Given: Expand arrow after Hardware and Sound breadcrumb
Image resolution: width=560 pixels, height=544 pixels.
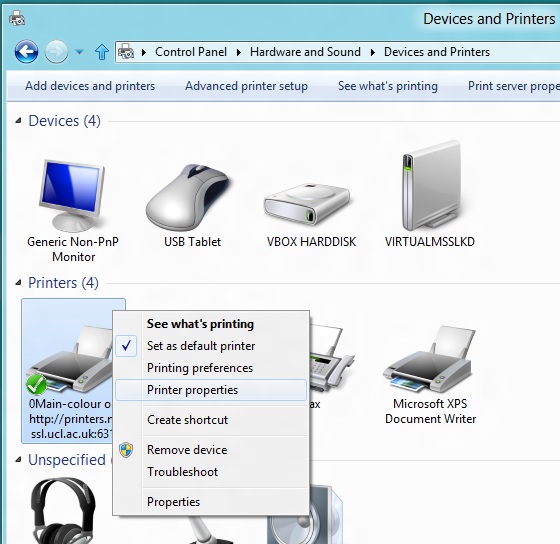Looking at the screenshot, I should (372, 53).
